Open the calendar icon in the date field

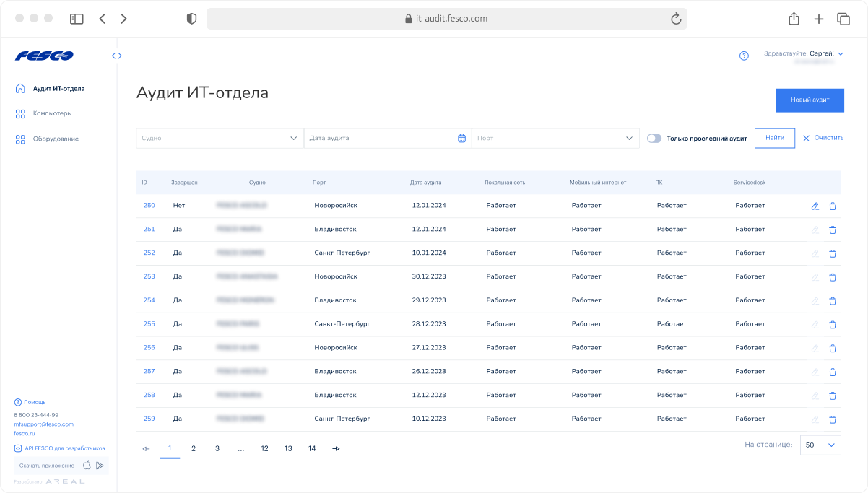[461, 138]
